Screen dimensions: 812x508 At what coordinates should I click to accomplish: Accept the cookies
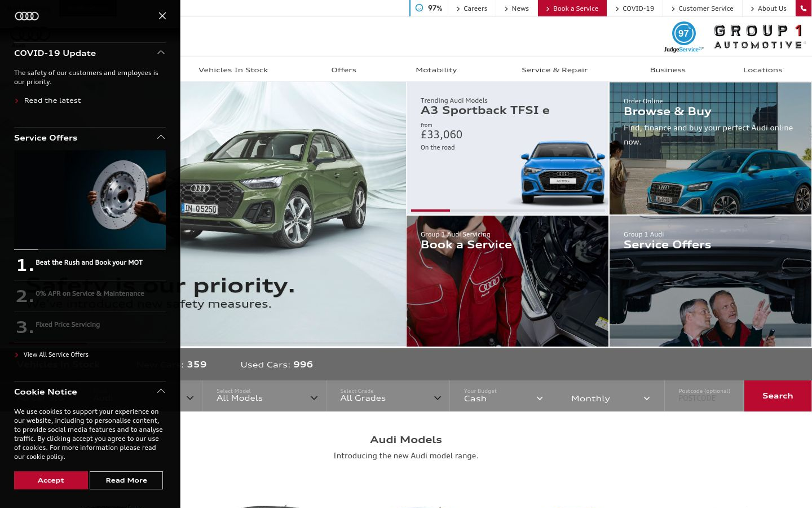[x=51, y=480]
